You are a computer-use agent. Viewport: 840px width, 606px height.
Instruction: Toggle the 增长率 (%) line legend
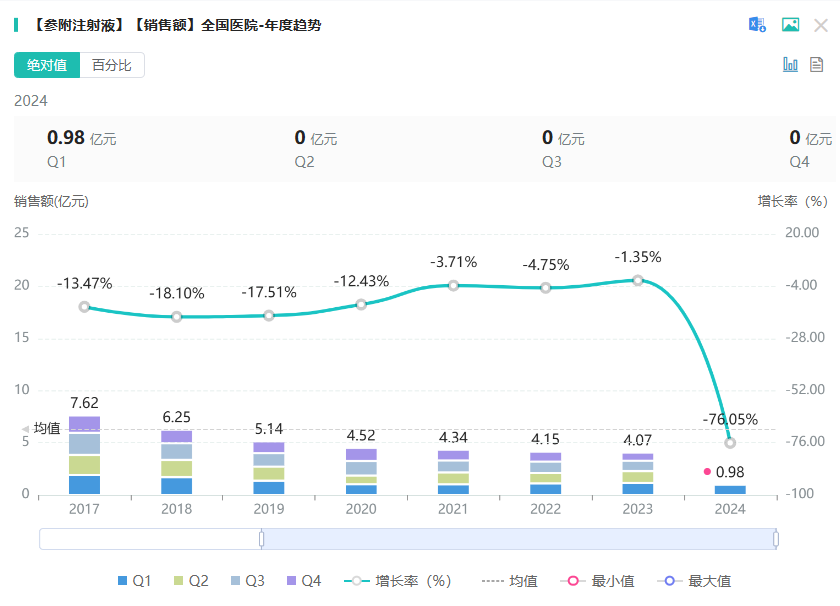tap(397, 581)
